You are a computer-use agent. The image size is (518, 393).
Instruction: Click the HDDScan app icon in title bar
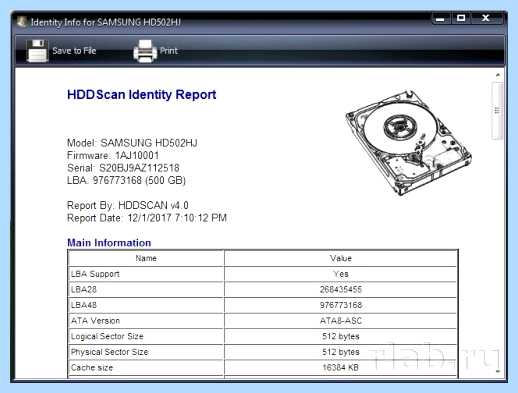click(22, 22)
